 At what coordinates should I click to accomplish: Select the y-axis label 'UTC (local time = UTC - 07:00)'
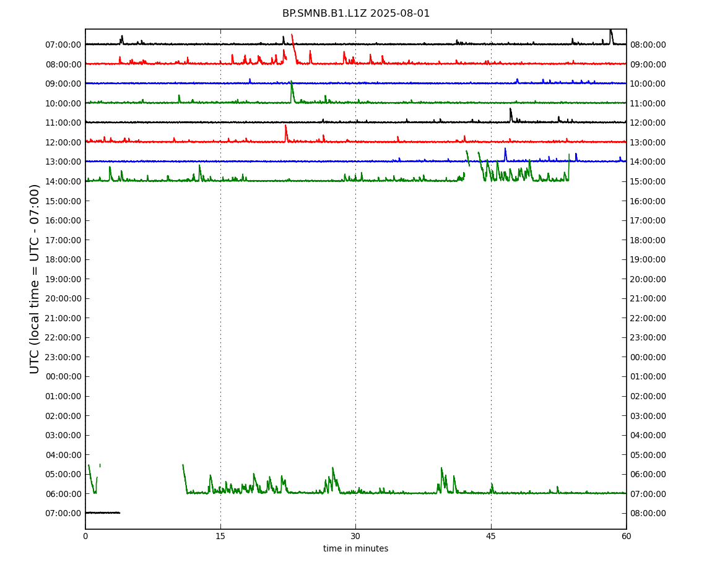point(35,279)
